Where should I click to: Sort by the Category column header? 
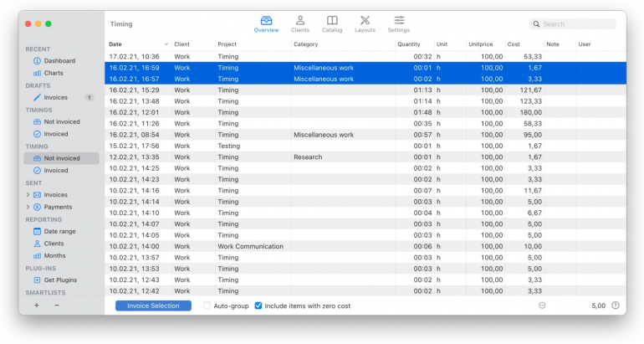[x=343, y=44]
